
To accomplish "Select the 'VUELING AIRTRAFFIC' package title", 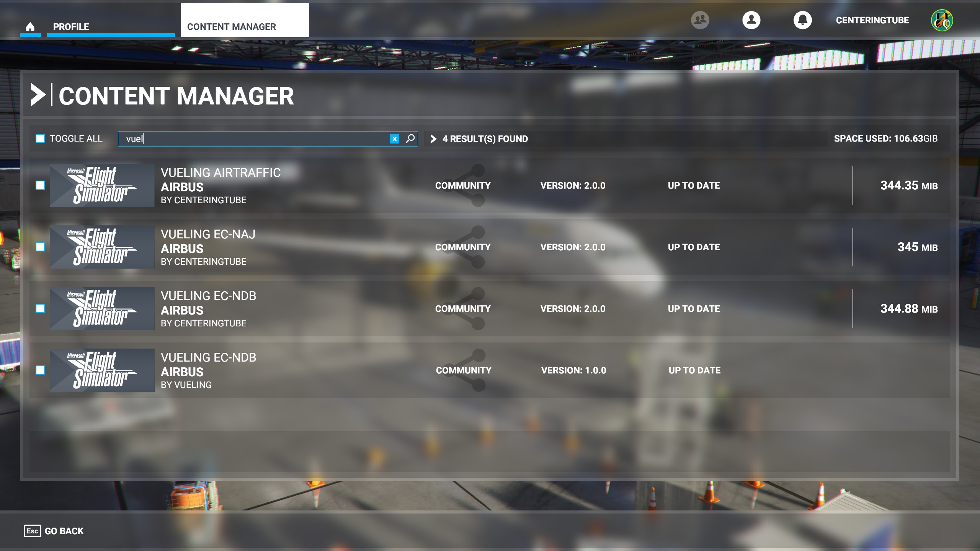I will pyautogui.click(x=220, y=173).
